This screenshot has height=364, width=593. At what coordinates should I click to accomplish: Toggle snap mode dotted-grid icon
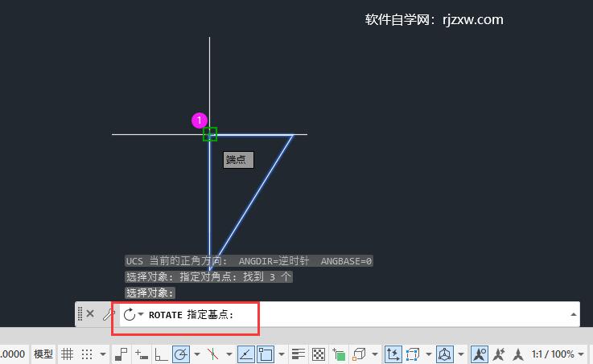click(x=87, y=354)
